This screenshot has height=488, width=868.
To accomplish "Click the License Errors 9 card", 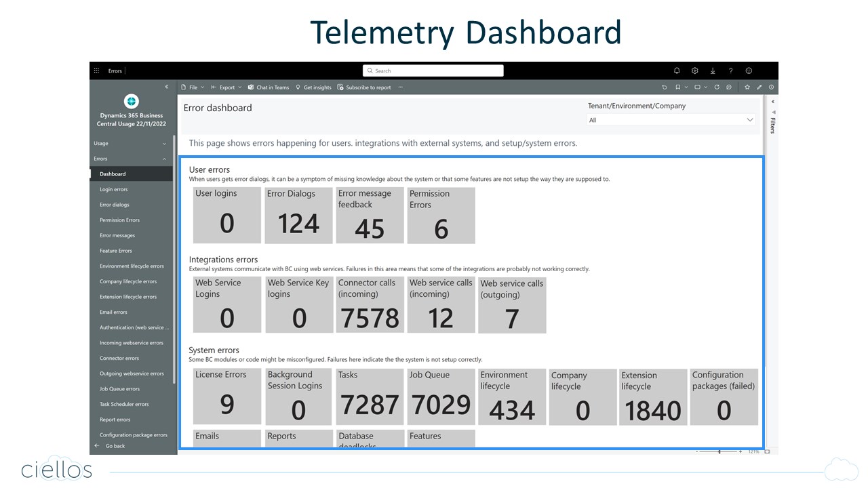I will point(227,396).
